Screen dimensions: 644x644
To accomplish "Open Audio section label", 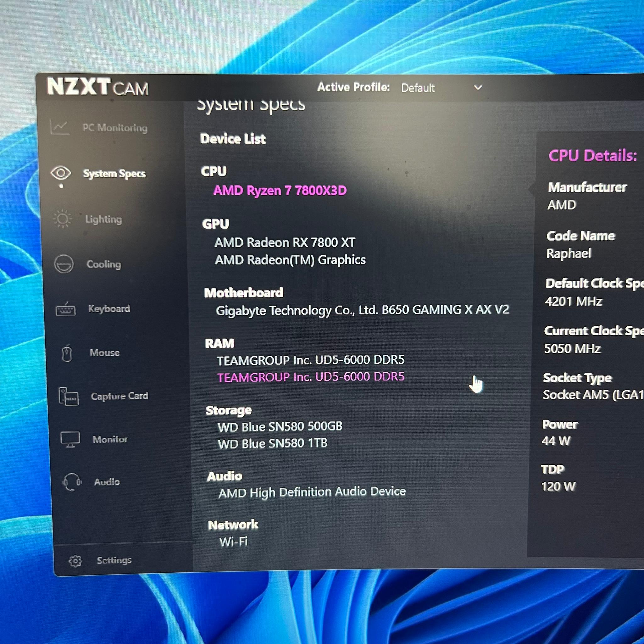I will point(107,482).
